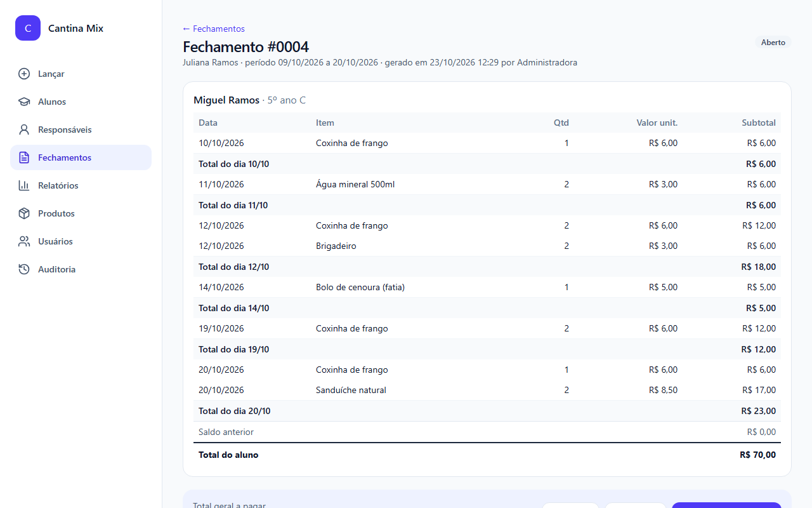The width and height of the screenshot is (812, 508).
Task: Click the Produtos box icon
Action: click(x=24, y=213)
